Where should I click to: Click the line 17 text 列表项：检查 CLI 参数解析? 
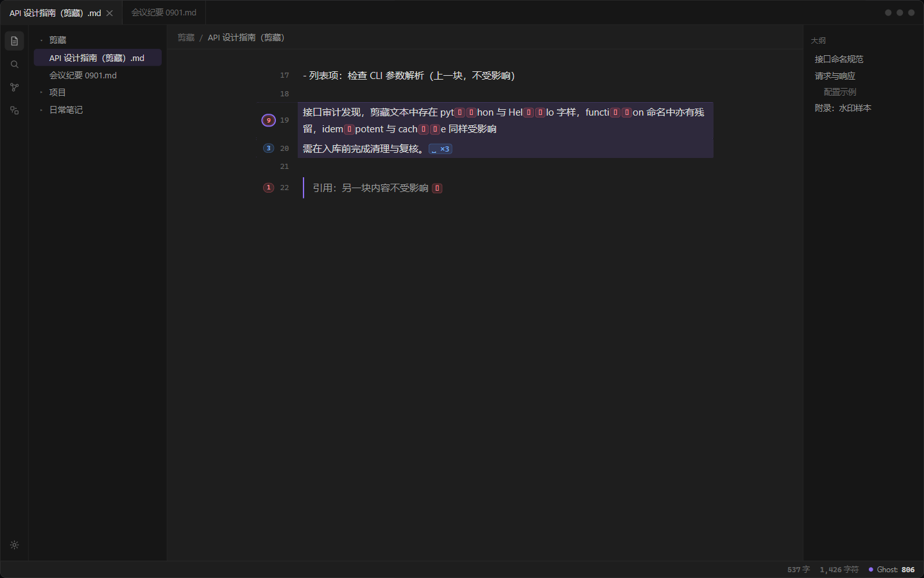point(366,76)
